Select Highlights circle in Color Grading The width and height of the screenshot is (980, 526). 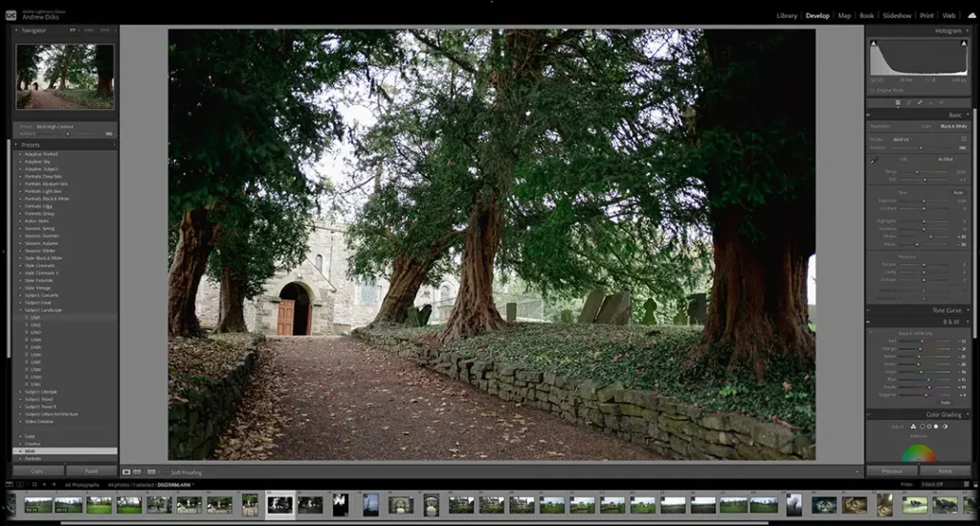(x=936, y=427)
